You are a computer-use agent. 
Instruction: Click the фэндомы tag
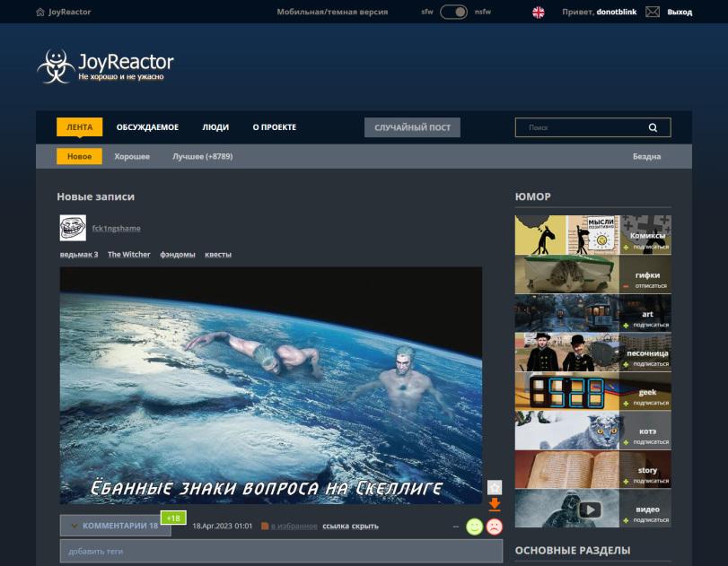coord(178,254)
